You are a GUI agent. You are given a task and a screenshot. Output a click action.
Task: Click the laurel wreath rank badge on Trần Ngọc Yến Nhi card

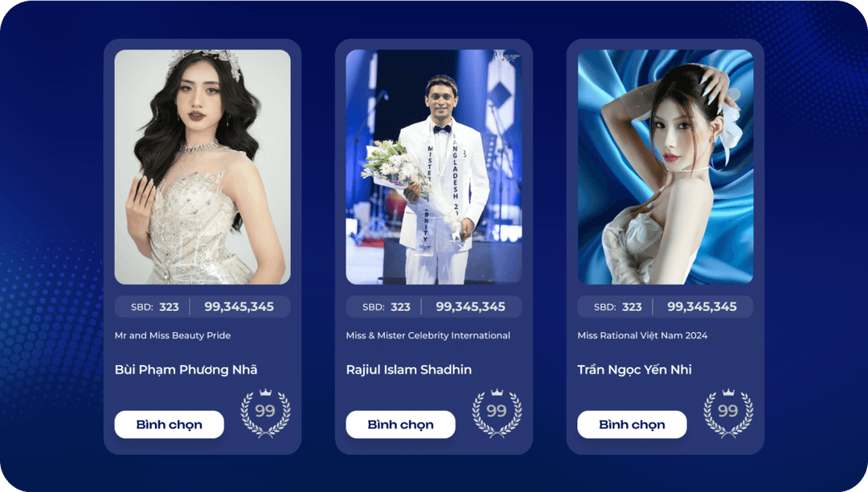tap(728, 413)
